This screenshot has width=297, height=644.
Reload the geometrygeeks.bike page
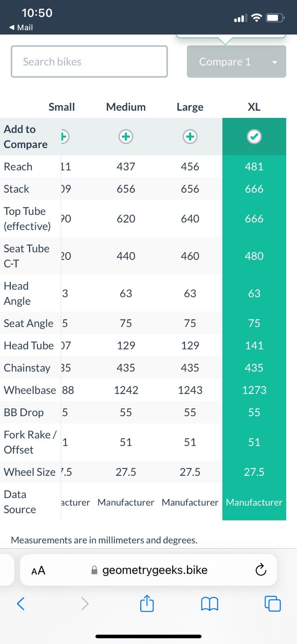(261, 570)
